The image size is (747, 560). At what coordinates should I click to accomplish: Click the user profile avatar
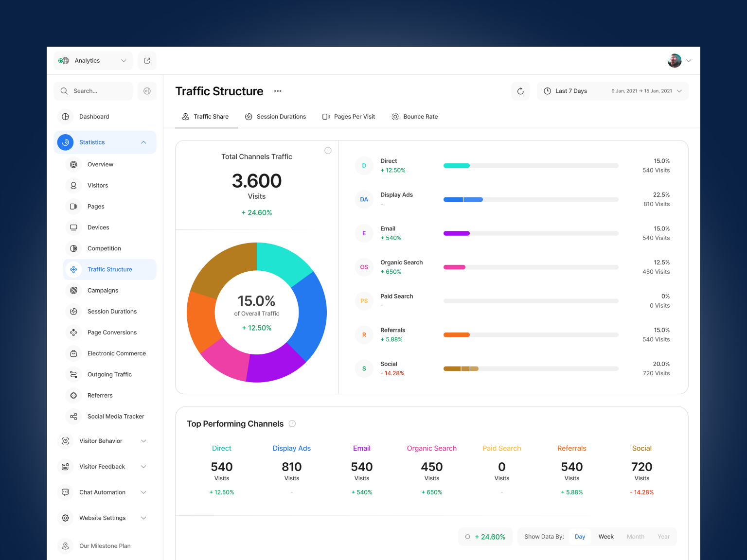(x=675, y=61)
